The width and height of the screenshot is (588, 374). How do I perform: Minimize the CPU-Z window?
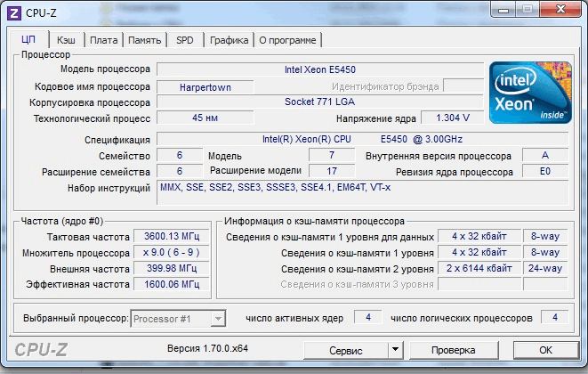tap(503, 10)
